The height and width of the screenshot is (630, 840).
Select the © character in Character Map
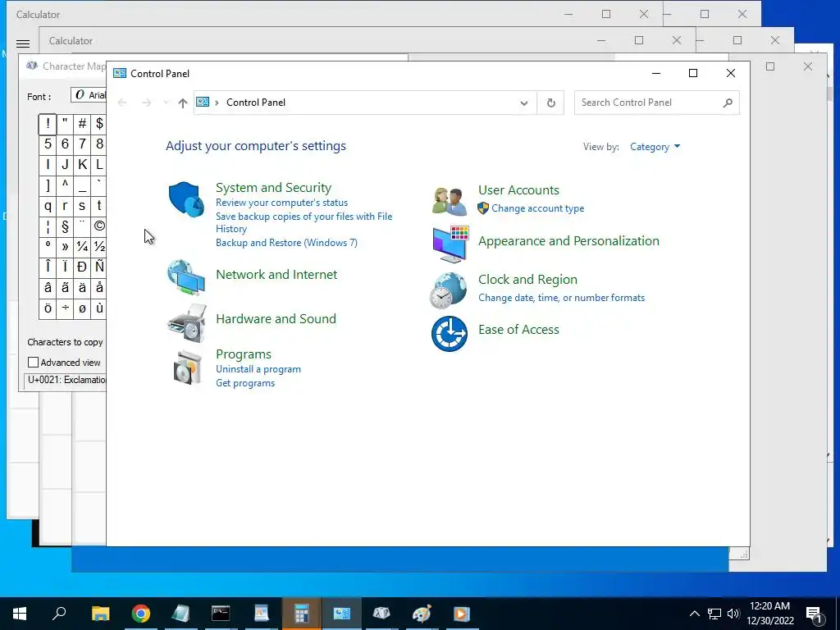pyautogui.click(x=99, y=226)
